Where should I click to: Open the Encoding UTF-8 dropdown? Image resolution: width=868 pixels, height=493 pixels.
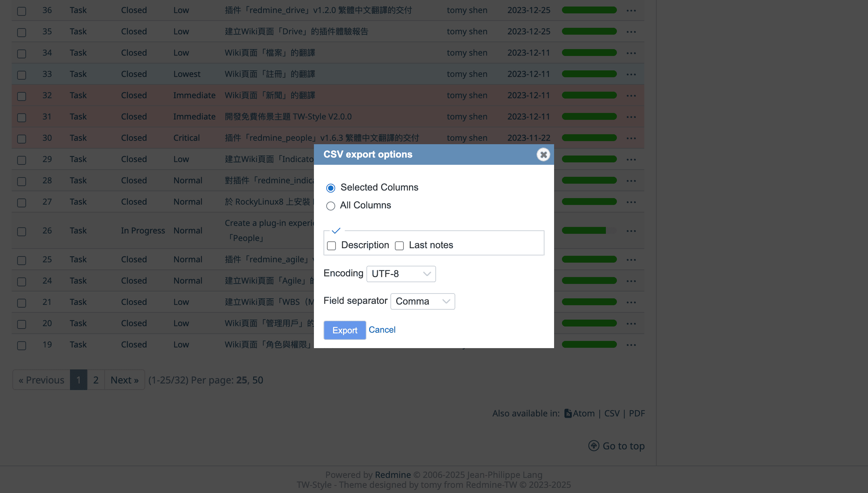401,274
